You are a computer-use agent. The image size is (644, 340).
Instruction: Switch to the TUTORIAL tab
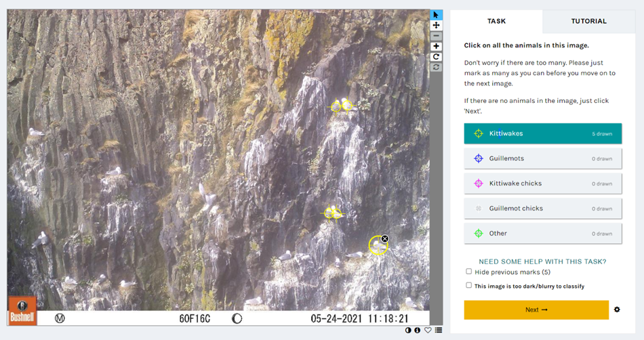pos(588,21)
